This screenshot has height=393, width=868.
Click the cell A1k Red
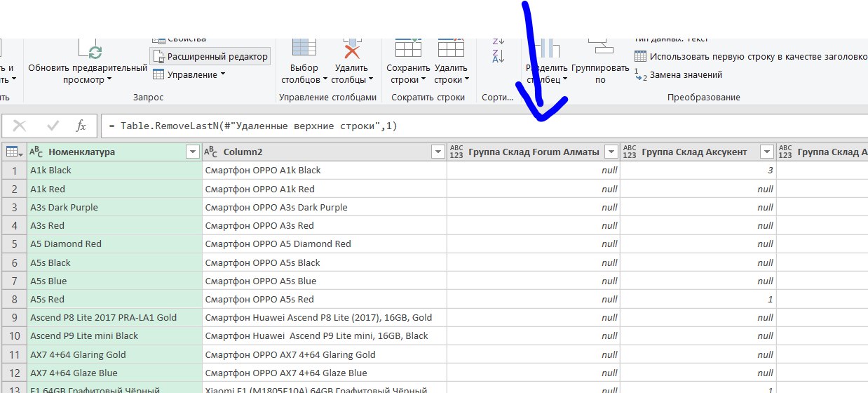(x=114, y=189)
